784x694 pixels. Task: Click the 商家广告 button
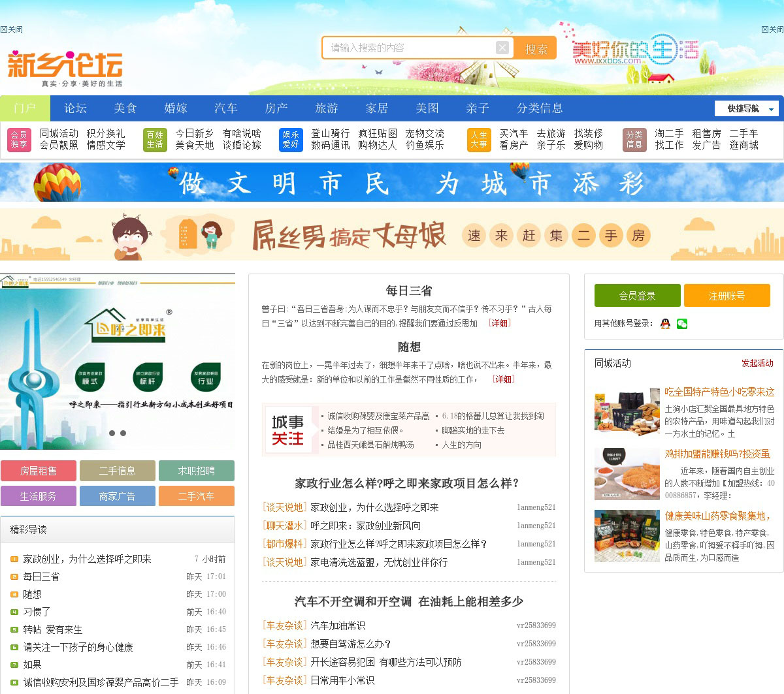(x=118, y=496)
